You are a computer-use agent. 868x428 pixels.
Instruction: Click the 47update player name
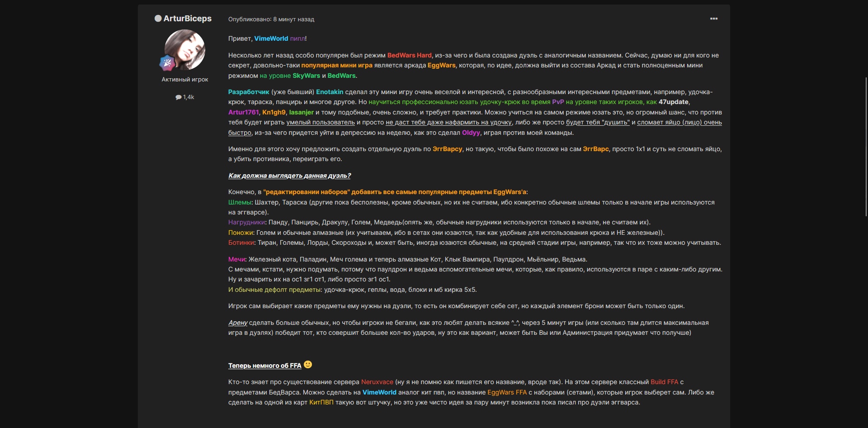point(673,102)
